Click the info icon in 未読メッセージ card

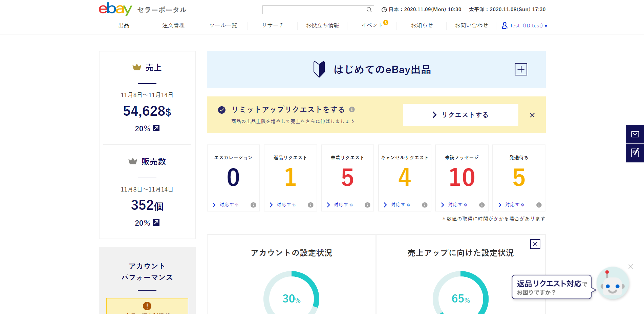pos(482,205)
